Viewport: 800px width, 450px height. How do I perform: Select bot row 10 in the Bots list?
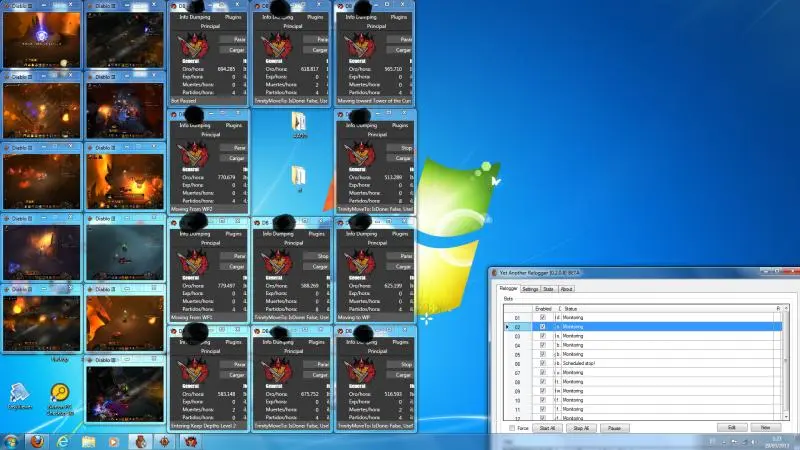click(643, 400)
